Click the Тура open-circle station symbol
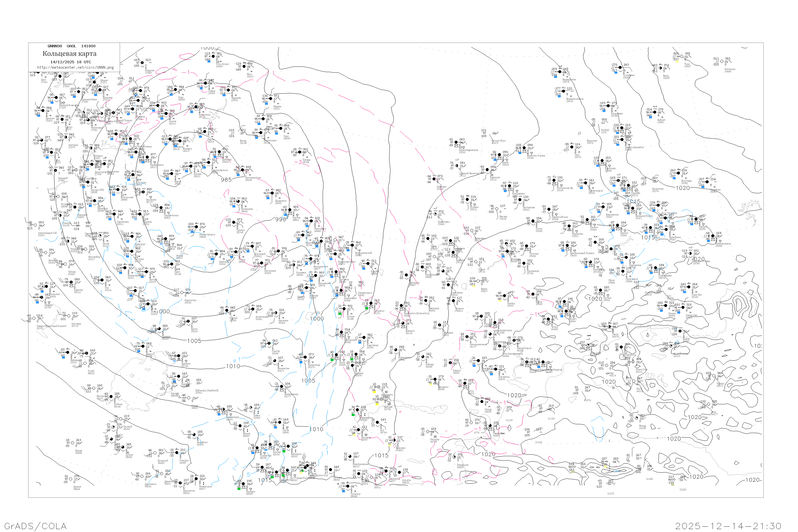The image size is (798, 532). pyautogui.click(x=681, y=56)
